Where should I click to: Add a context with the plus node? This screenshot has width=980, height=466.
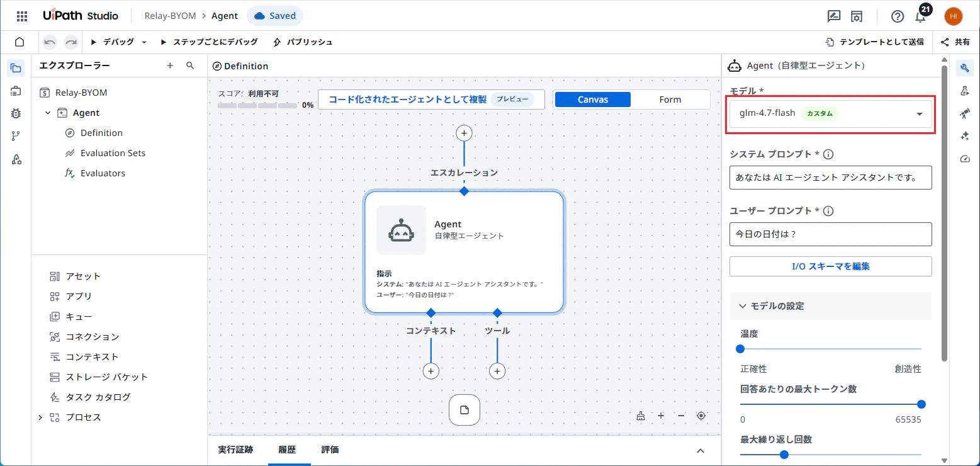pyautogui.click(x=431, y=371)
